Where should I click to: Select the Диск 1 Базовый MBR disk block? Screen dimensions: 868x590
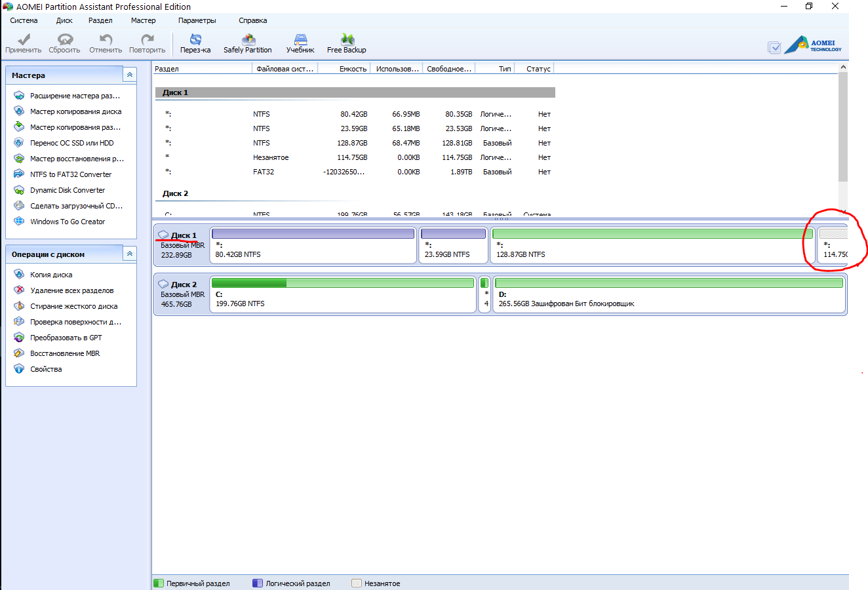(x=182, y=245)
